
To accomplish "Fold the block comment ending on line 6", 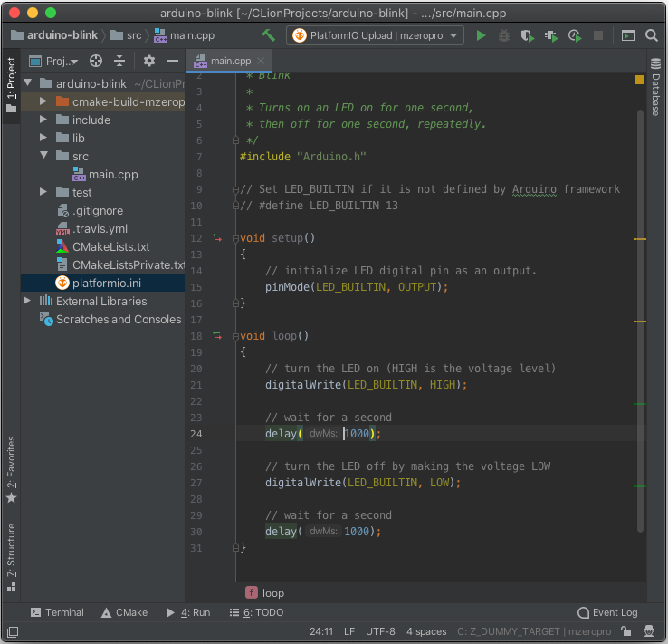I will pyautogui.click(x=235, y=139).
